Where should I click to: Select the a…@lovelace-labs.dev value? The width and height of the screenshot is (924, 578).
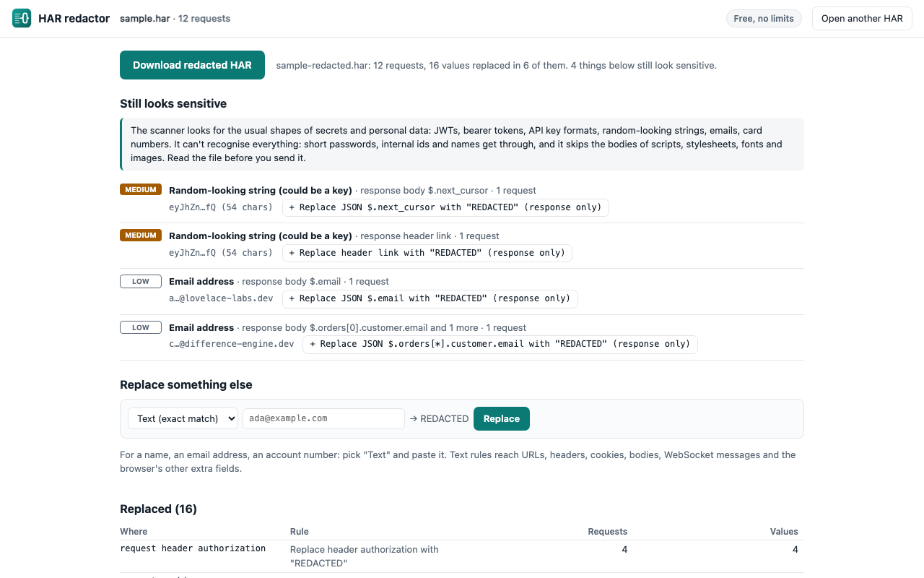[x=221, y=298]
